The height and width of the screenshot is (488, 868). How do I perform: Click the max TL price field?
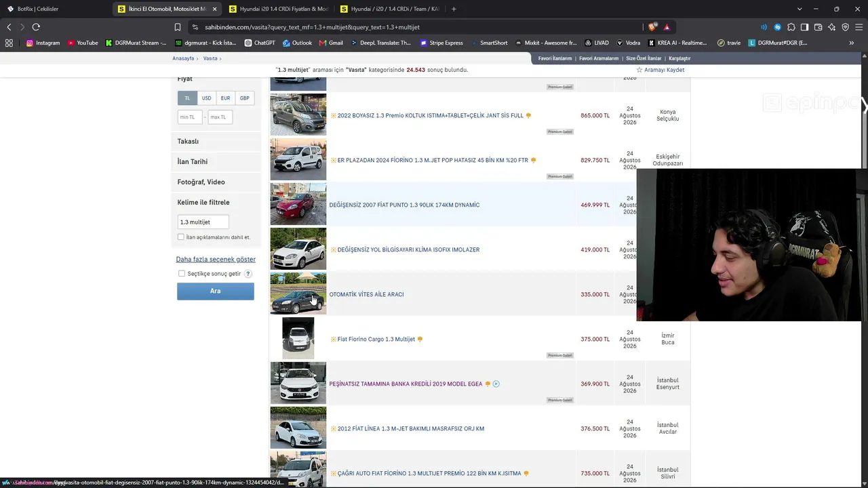point(220,117)
